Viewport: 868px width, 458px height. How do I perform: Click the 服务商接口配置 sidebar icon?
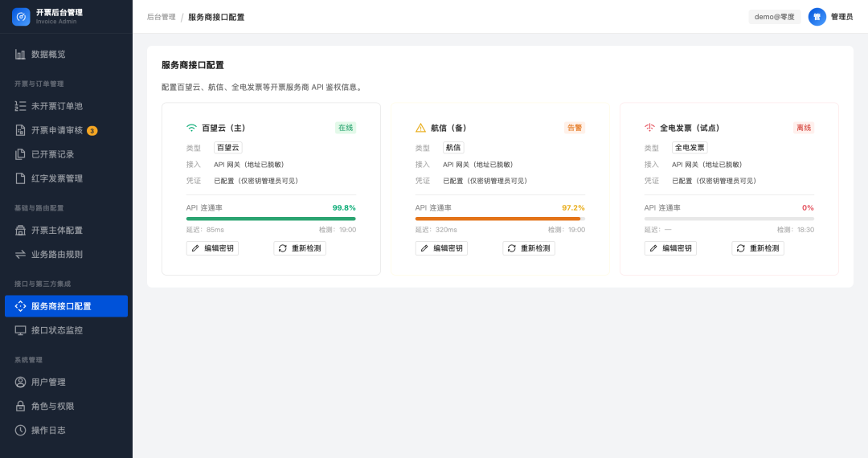[20, 306]
